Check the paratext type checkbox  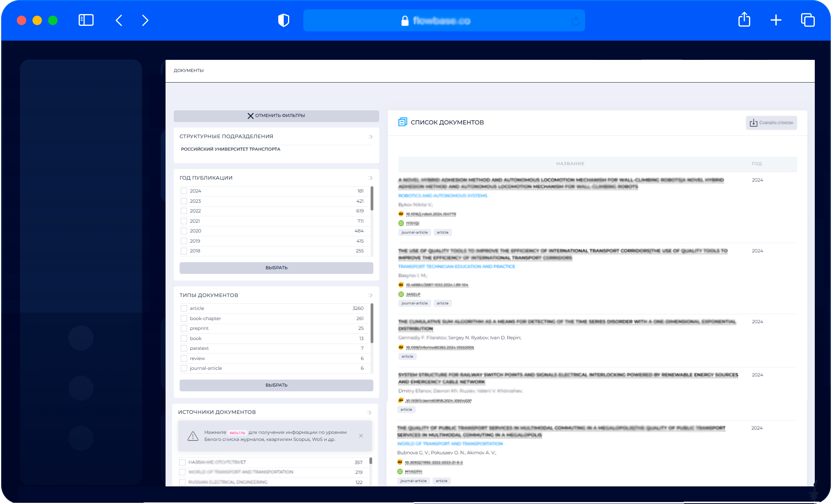[184, 348]
